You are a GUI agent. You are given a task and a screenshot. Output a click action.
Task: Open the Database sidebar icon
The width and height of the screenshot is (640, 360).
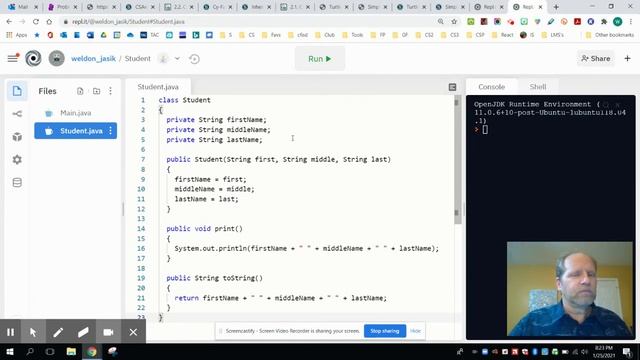pyautogui.click(x=17, y=182)
